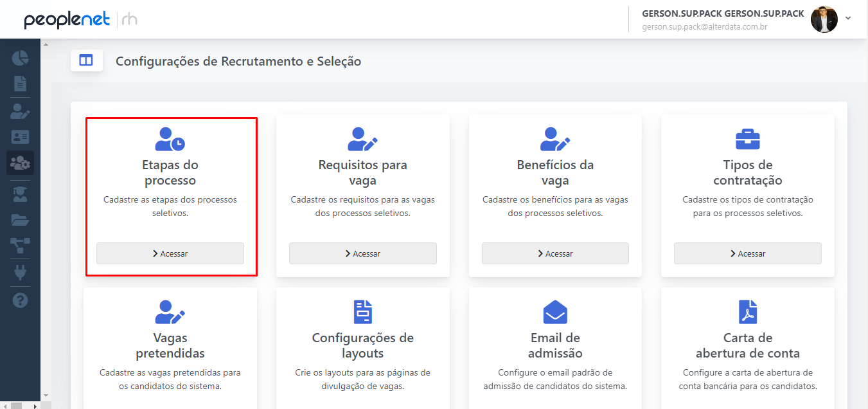Open the employee edit person icon in sidebar
The width and height of the screenshot is (868, 409).
click(x=20, y=111)
